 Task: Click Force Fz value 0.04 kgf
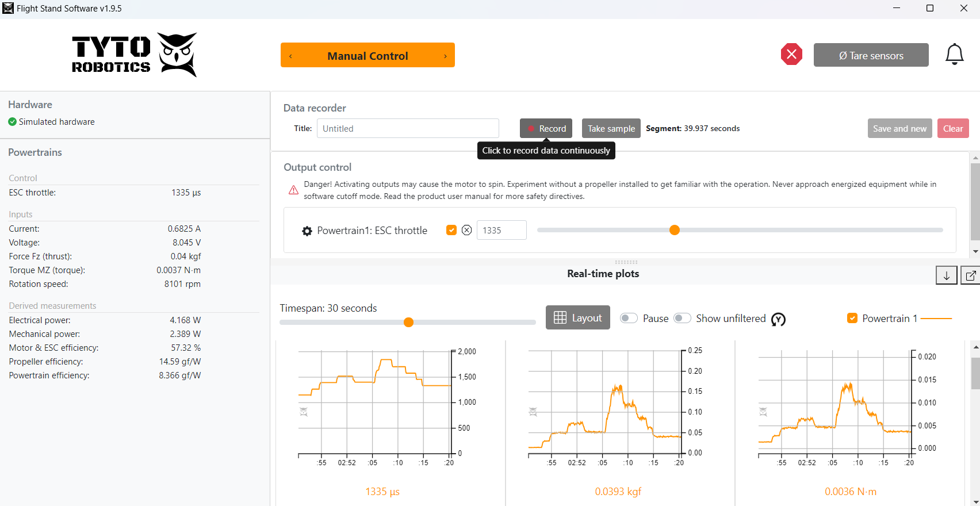coord(186,256)
